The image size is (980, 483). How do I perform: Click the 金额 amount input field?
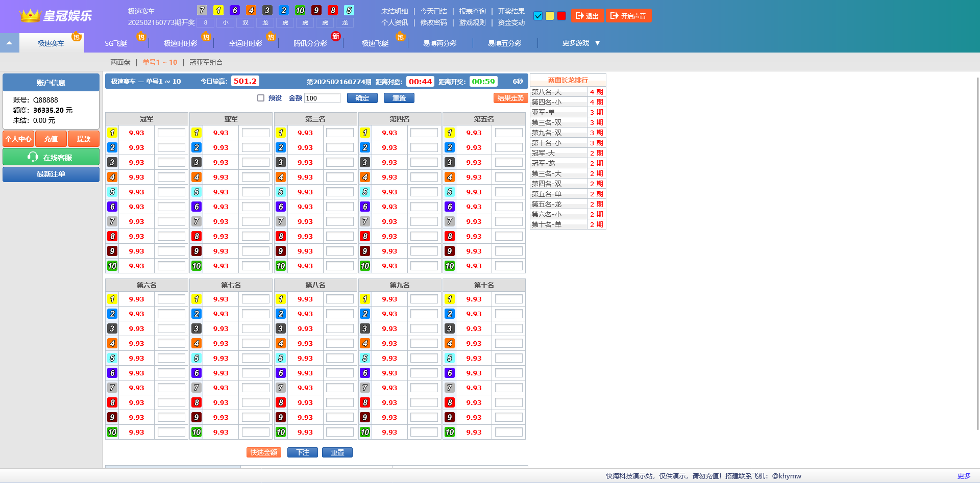(x=322, y=98)
